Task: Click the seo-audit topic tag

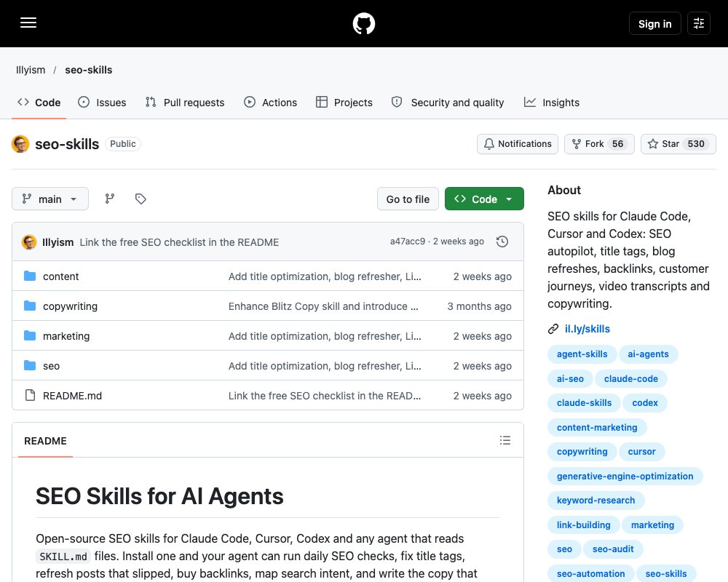Action: coord(613,549)
